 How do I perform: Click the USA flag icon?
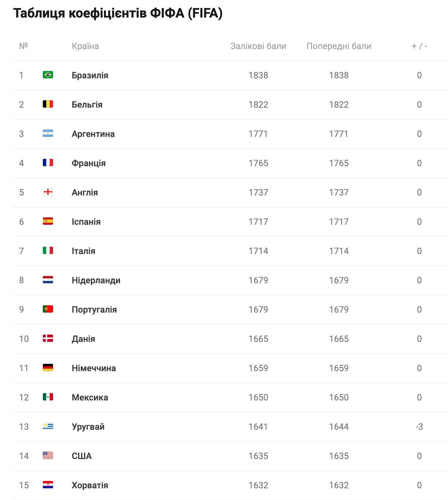pyautogui.click(x=48, y=455)
